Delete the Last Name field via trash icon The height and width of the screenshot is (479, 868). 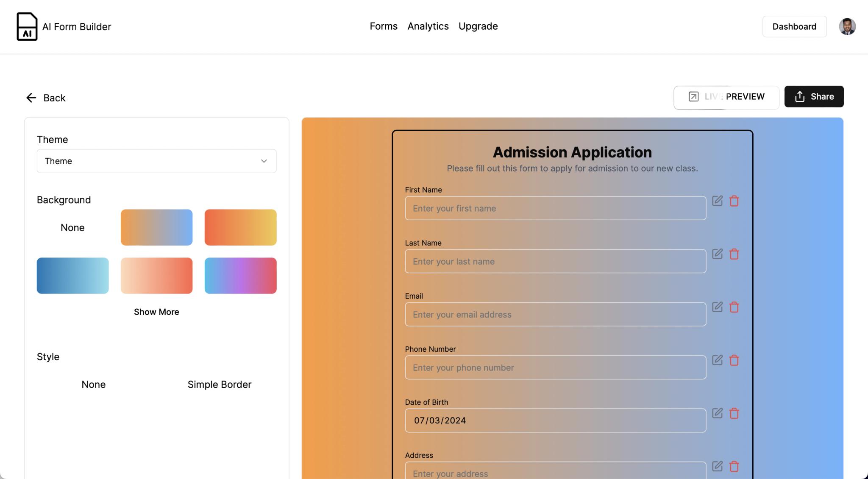[734, 254]
